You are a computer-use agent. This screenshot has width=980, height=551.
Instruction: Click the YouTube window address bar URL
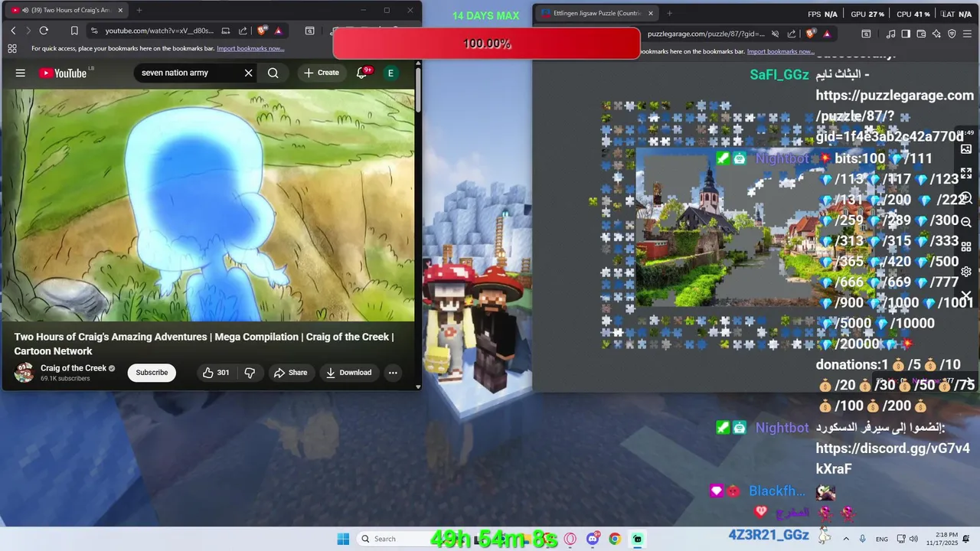point(159,31)
